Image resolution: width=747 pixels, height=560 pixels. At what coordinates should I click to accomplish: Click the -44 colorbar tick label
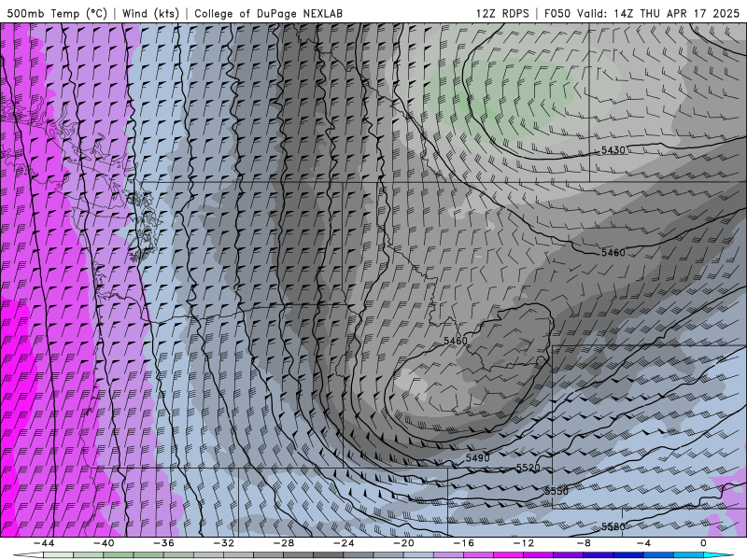click(44, 543)
